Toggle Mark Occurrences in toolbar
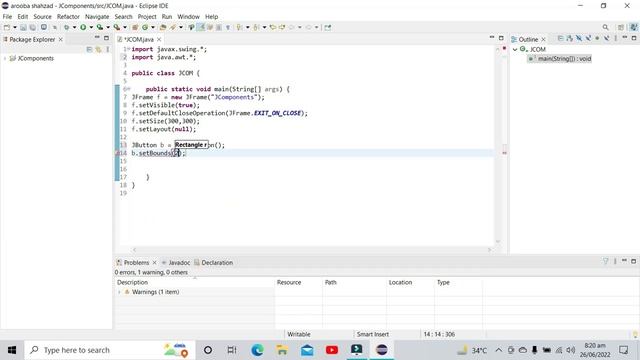 point(201,27)
